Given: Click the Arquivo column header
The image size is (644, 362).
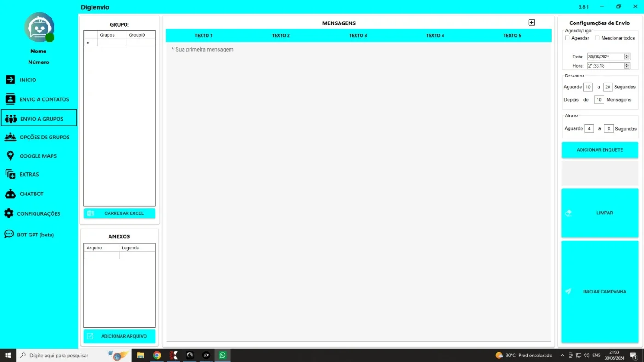Looking at the screenshot, I should [x=102, y=248].
